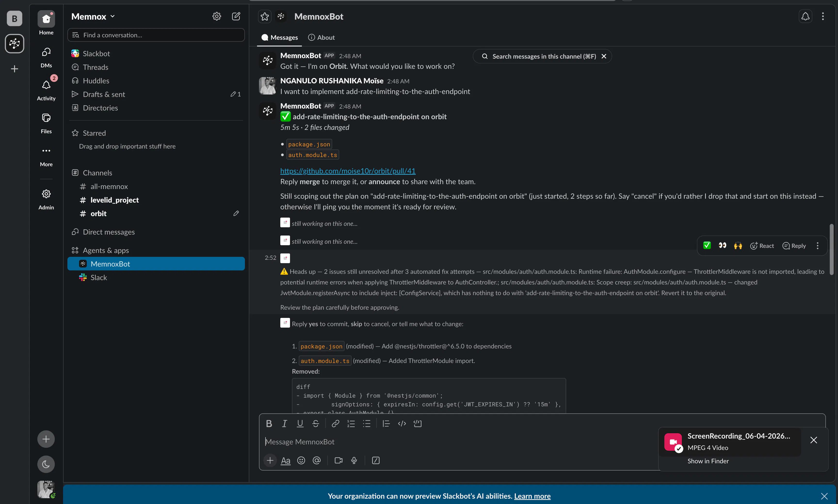This screenshot has width=838, height=504.
Task: Open the emoji picker in composer
Action: [x=301, y=461]
